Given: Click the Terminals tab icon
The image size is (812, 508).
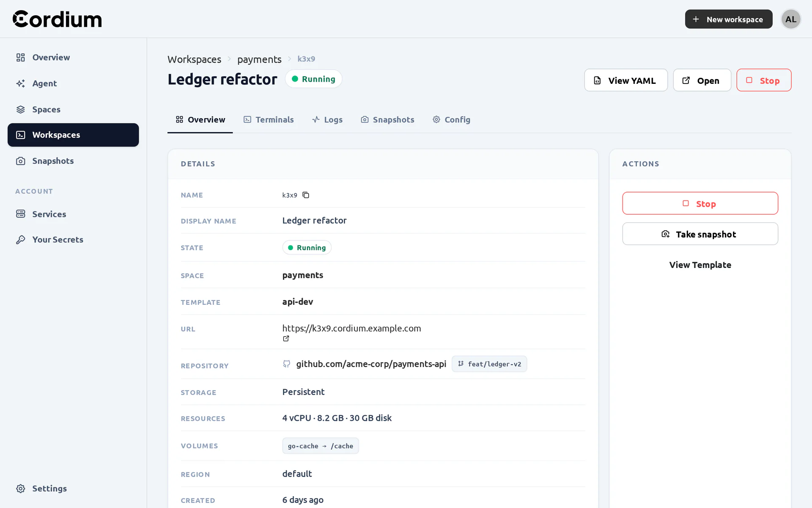Looking at the screenshot, I should pyautogui.click(x=247, y=120).
